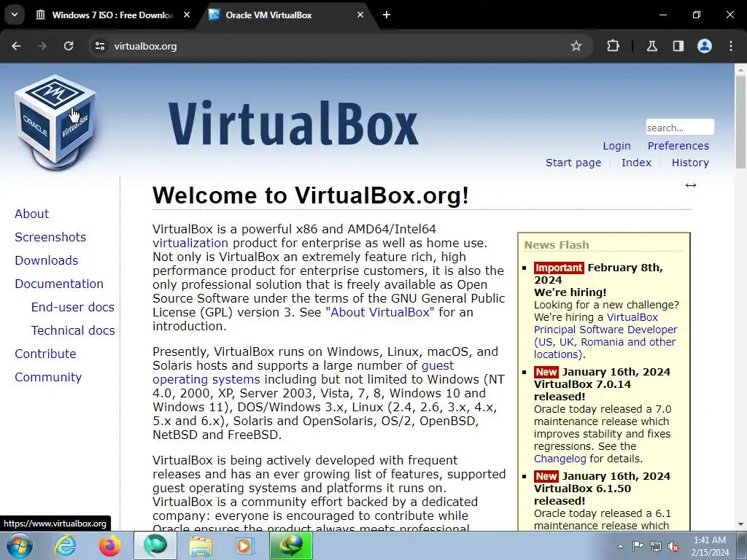
Task: Go back to the previous page
Action: tap(16, 46)
